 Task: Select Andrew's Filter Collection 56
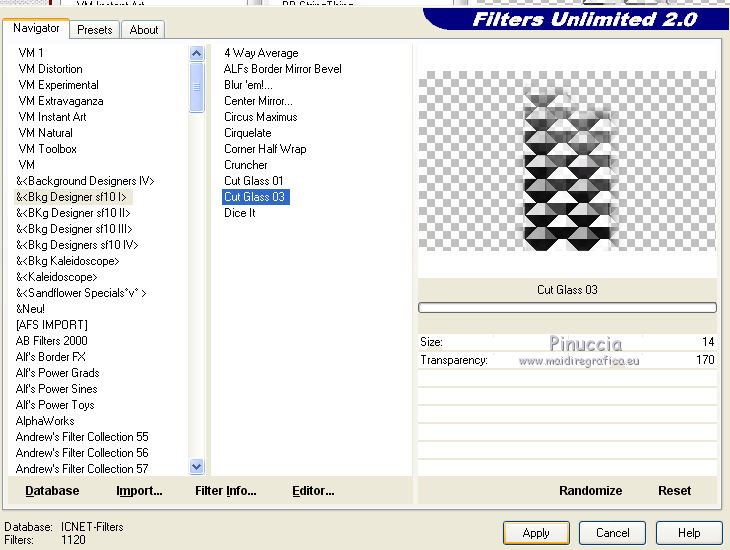pyautogui.click(x=82, y=453)
